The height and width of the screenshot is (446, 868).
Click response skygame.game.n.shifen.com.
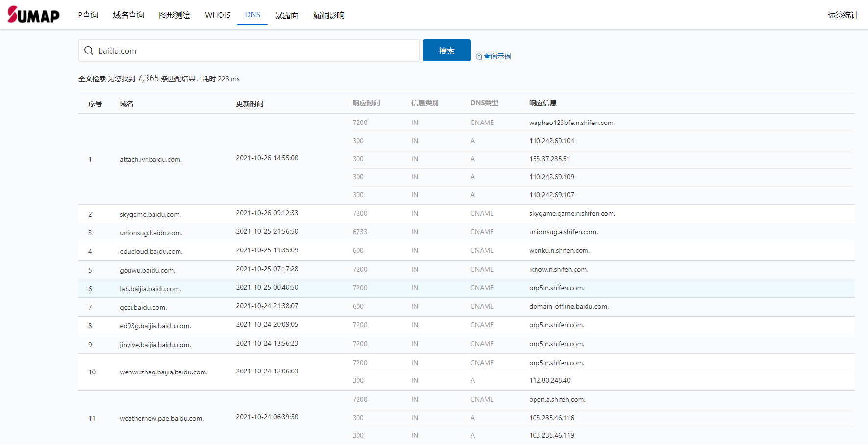click(x=572, y=214)
